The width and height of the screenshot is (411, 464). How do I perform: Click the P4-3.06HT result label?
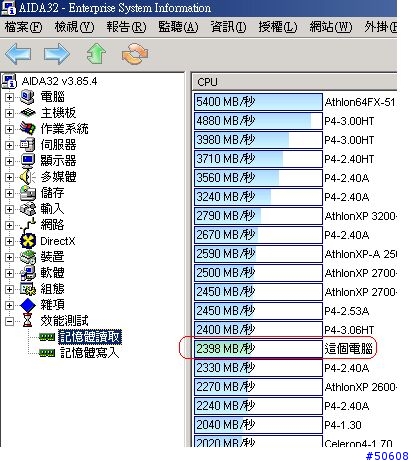click(x=349, y=330)
